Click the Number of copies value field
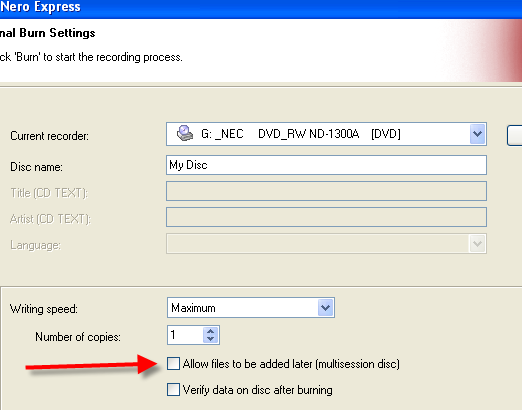The height and width of the screenshot is (410, 522). click(185, 335)
